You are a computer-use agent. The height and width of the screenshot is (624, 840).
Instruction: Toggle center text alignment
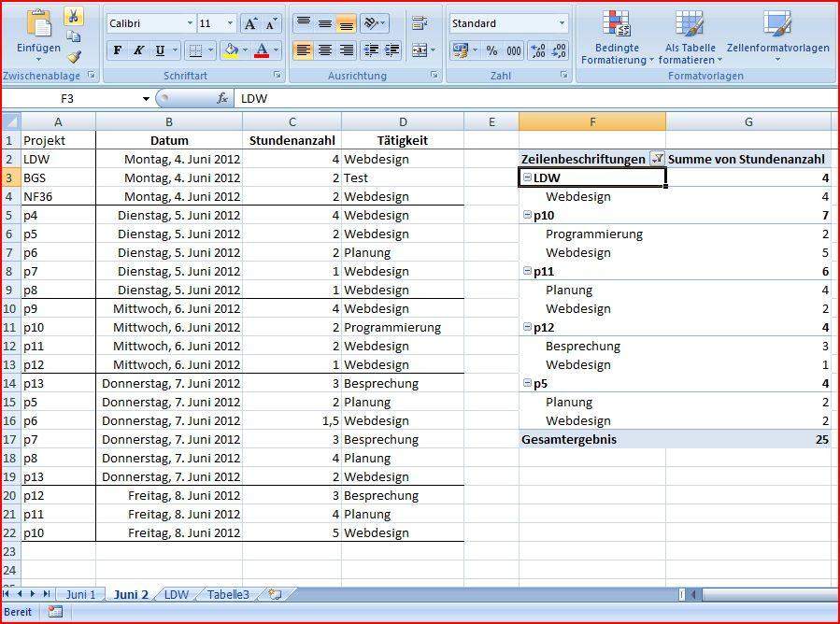pos(325,50)
